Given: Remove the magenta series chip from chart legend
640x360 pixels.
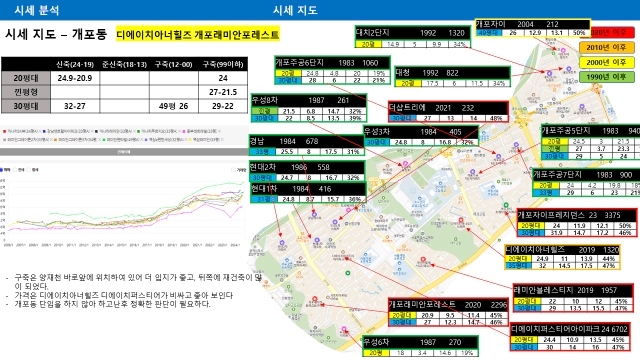Looking at the screenshot, I should [x=220, y=131].
